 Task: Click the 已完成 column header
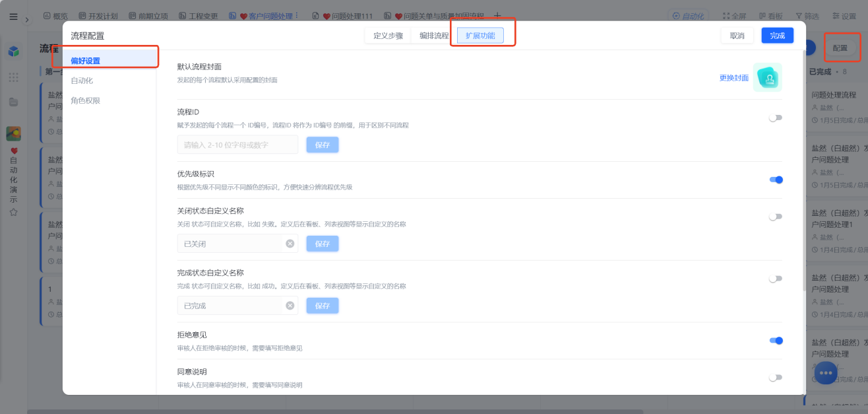click(821, 71)
